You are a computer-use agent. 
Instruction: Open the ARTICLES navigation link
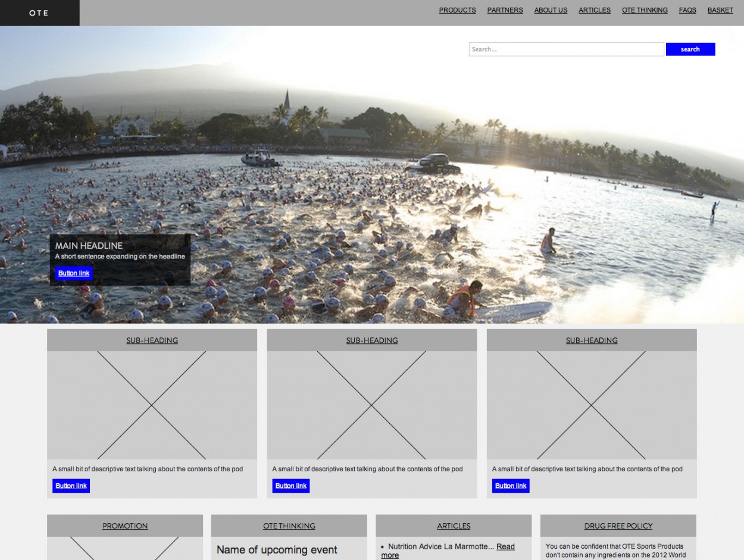594,10
